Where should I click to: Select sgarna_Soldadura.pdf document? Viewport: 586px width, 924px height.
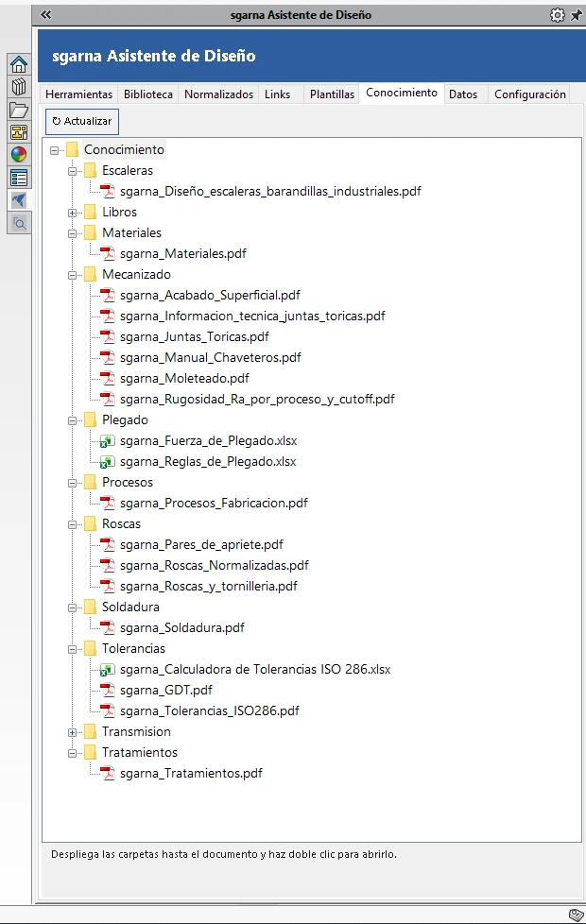(x=181, y=627)
